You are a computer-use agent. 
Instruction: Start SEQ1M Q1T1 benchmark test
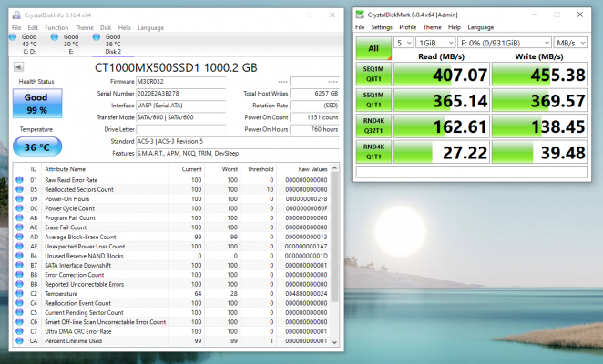coord(373,100)
